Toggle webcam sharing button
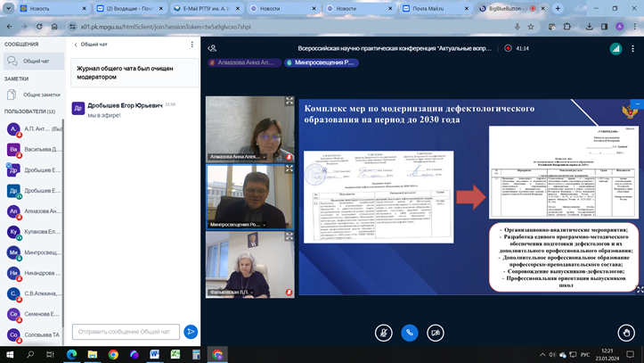The height and width of the screenshot is (363, 644). pos(436,333)
